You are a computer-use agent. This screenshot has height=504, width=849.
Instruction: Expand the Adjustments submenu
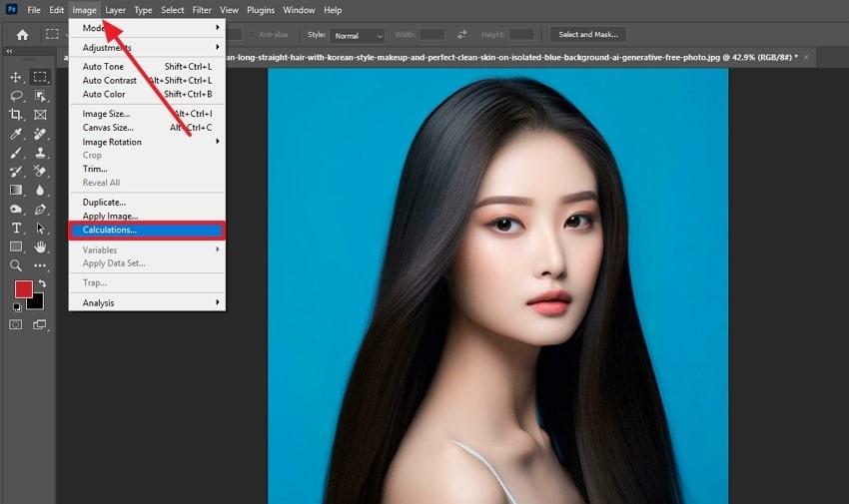pos(147,48)
